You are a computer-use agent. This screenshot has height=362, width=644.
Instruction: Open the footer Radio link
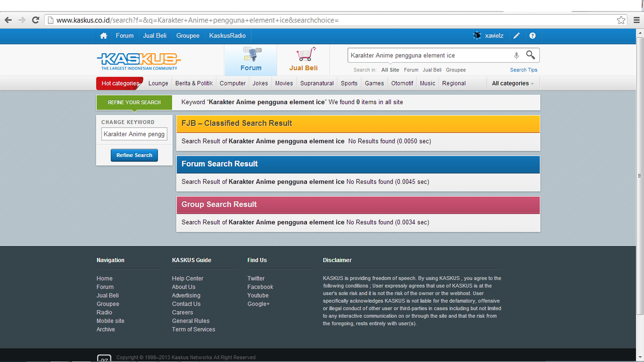tap(104, 312)
